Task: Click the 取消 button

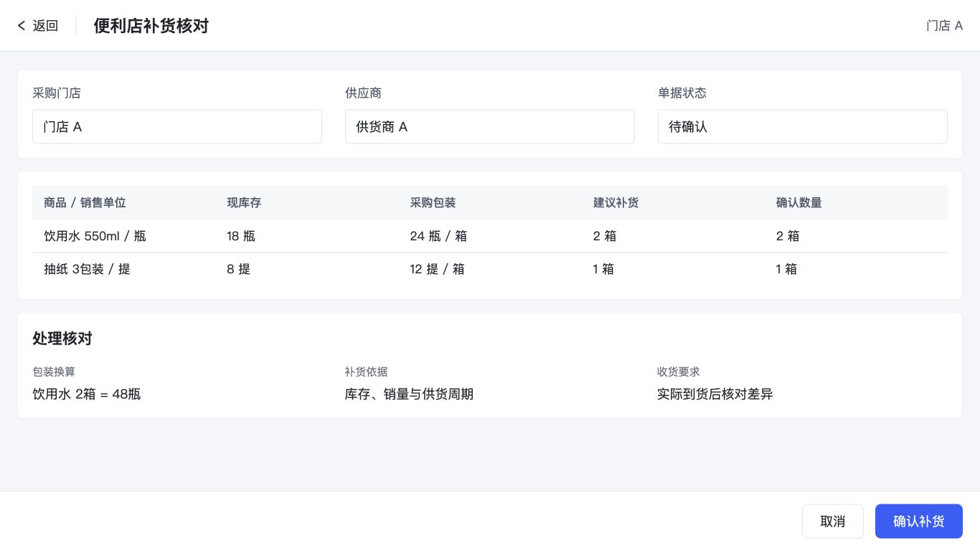Action: click(832, 522)
